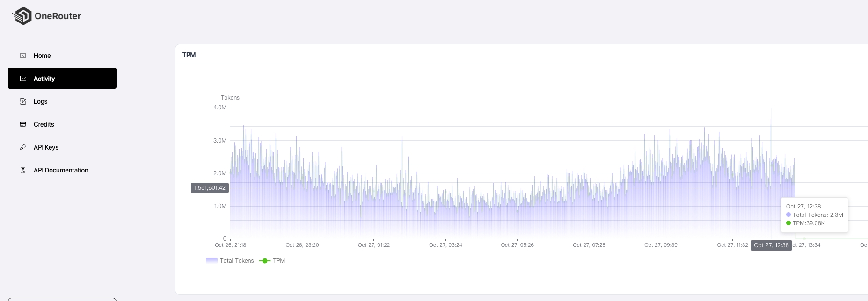Click the 1,551,601.42 average value label
The width and height of the screenshot is (868, 301).
pyautogui.click(x=210, y=188)
